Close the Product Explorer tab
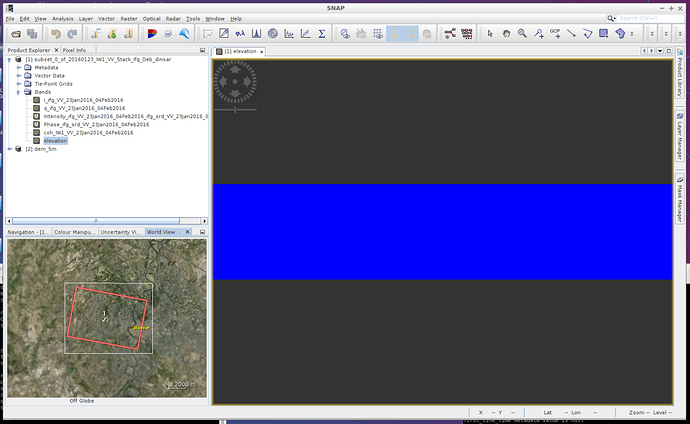Viewport: 690px width, 424px height. coord(56,50)
